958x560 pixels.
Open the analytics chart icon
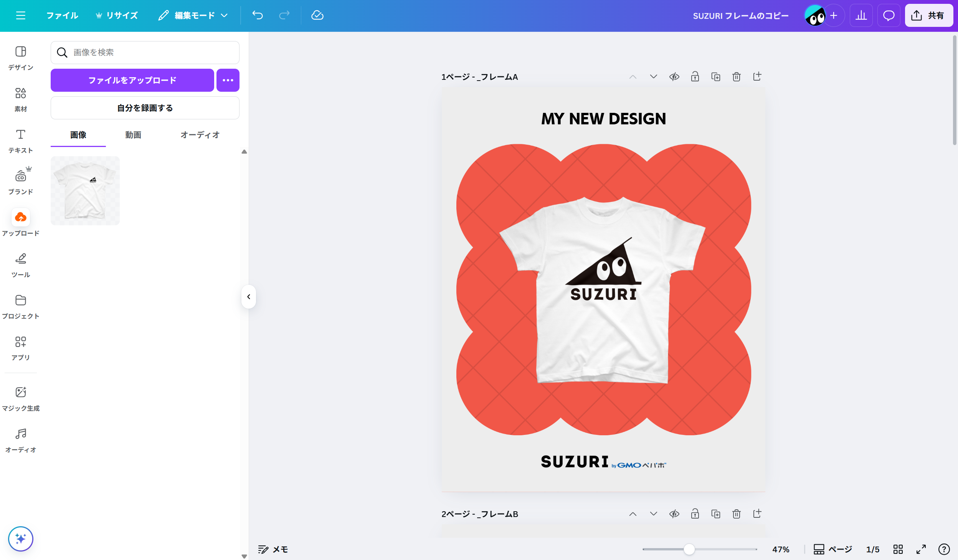point(861,16)
